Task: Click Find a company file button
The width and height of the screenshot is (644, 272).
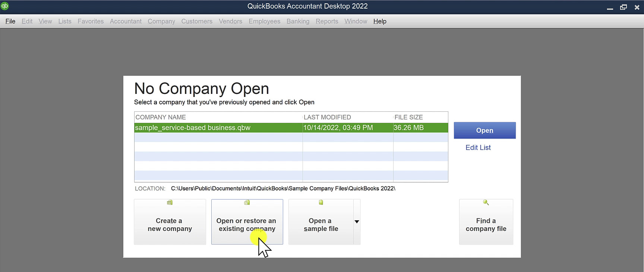Action: [x=486, y=222]
